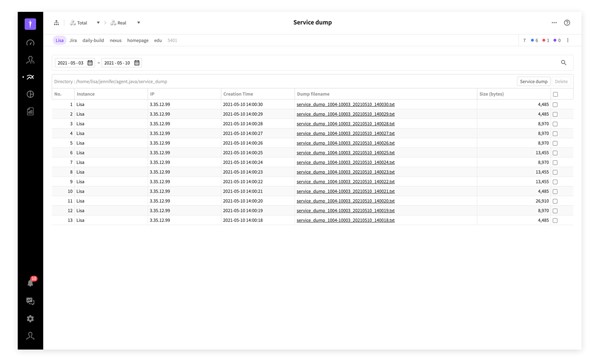Open the dump file ending in 140018

(346, 220)
